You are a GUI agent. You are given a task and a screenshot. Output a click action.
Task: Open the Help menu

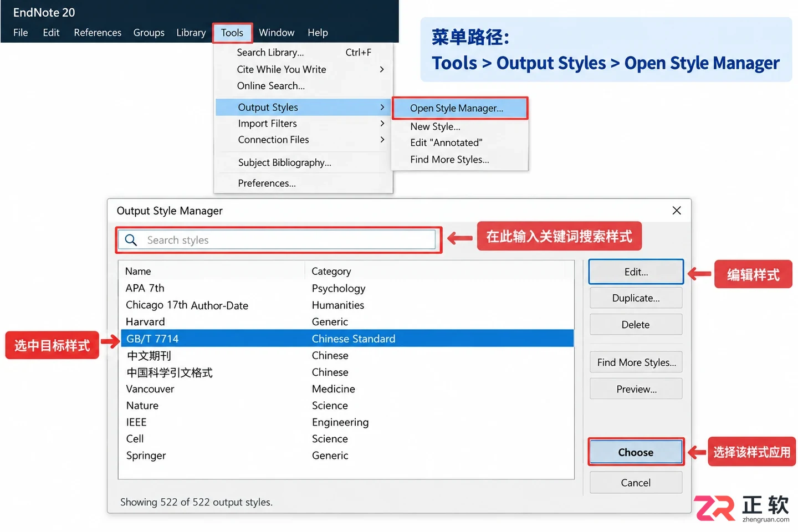click(318, 33)
